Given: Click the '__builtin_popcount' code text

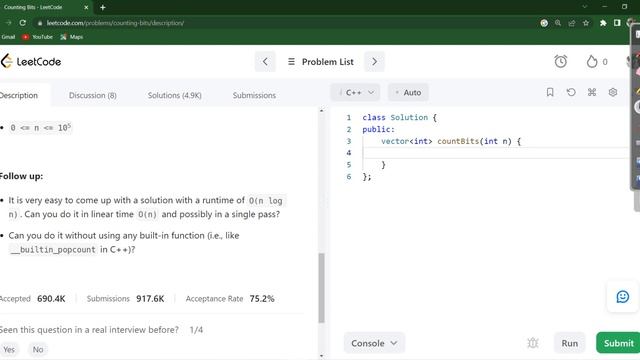Looking at the screenshot, I should coord(53,249).
